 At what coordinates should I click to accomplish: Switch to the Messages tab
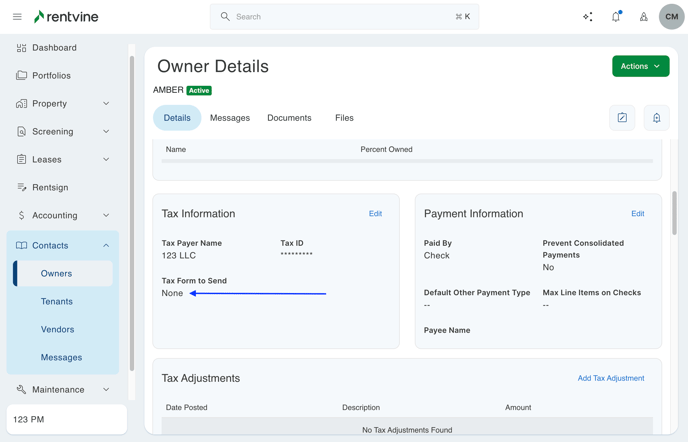pos(230,118)
